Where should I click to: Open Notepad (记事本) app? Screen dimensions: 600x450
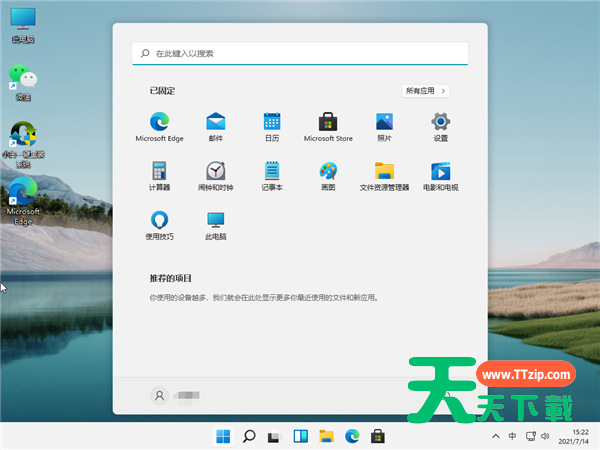tap(272, 176)
